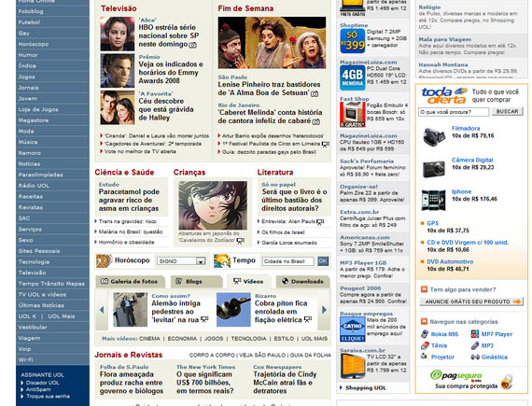Click the Saraiva TV LCD product image
The width and height of the screenshot is (532, 406).
(353, 366)
